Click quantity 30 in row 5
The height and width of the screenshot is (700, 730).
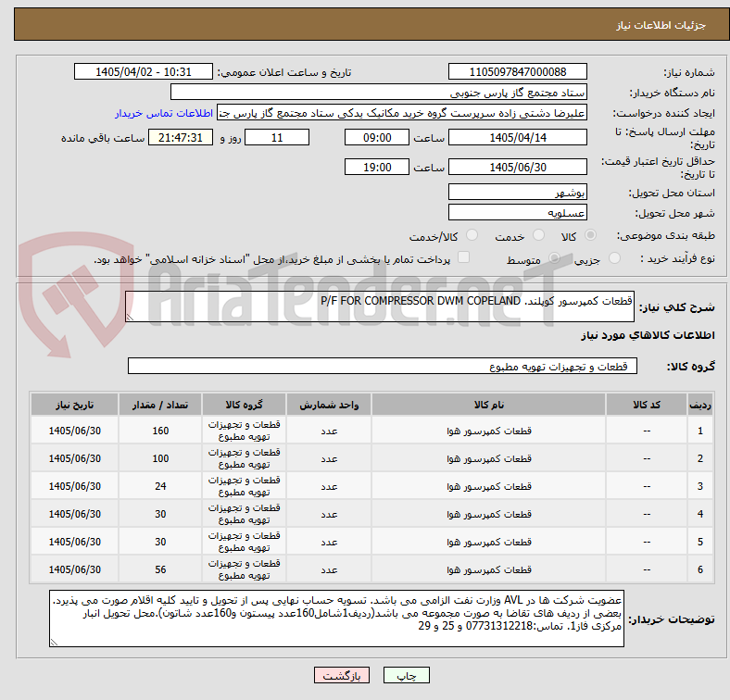[160, 542]
